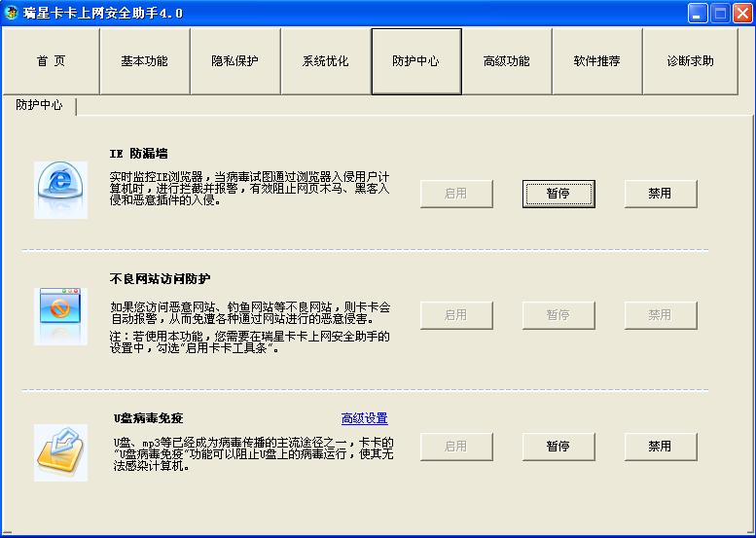Image resolution: width=756 pixels, height=538 pixels.
Task: Open the 隐私保护 tab
Action: [x=235, y=61]
